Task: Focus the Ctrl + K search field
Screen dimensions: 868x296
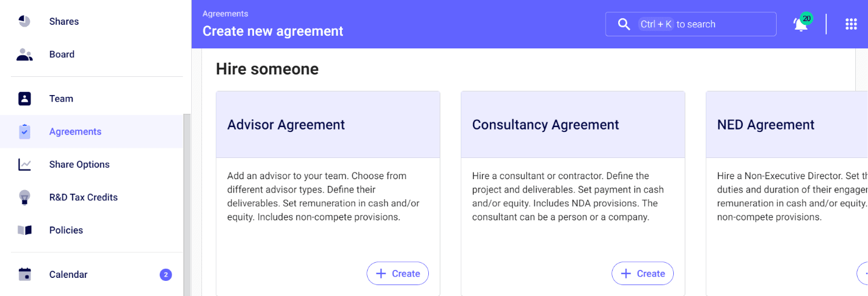Action: coord(691,24)
